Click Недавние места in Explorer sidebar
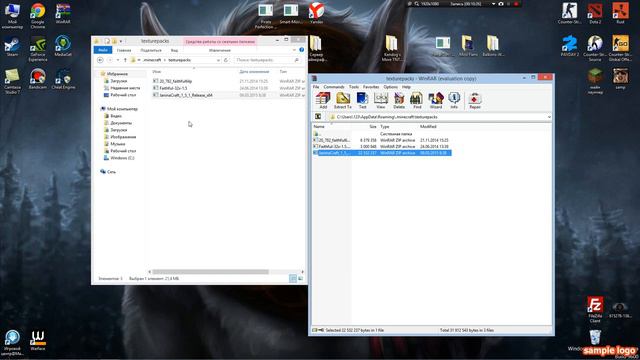 tap(125, 88)
